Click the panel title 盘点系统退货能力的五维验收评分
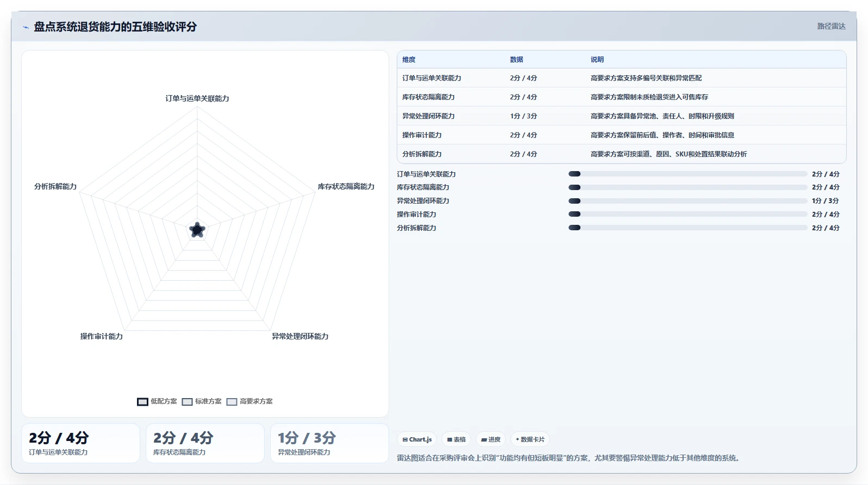Viewport: 868px width, 485px height. (x=115, y=27)
